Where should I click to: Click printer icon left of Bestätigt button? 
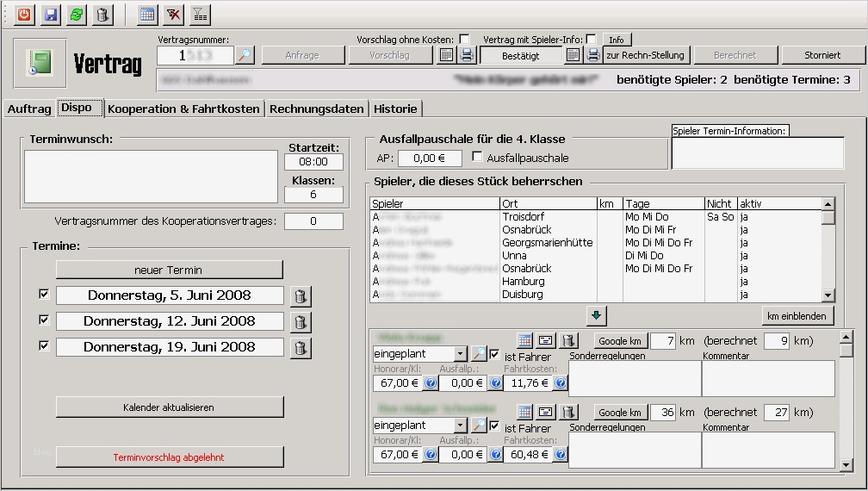pyautogui.click(x=466, y=55)
